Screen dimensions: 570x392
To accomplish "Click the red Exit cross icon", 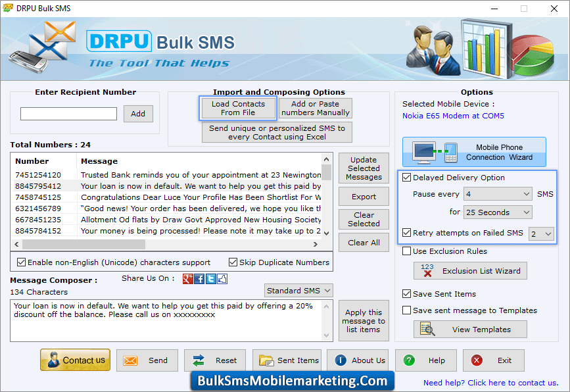I will [x=477, y=360].
